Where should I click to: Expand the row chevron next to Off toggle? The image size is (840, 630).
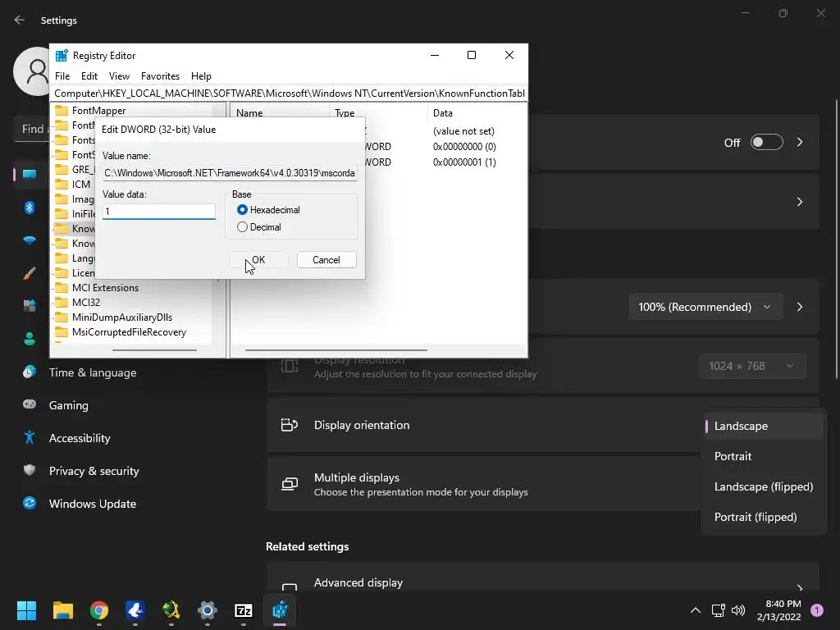[800, 142]
